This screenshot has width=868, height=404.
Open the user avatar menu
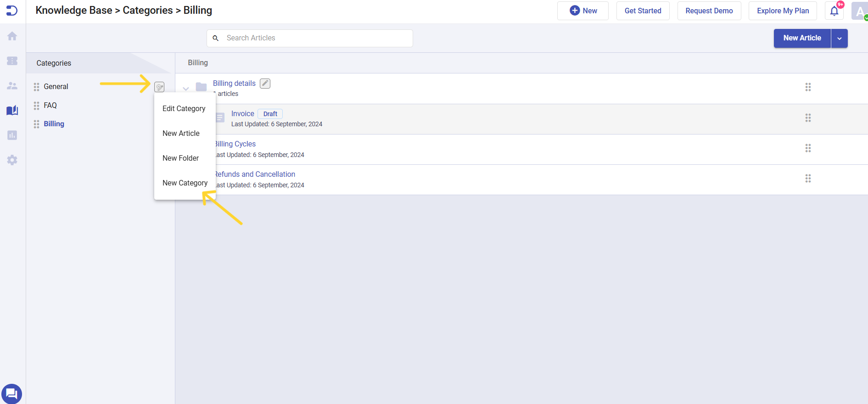(x=859, y=11)
